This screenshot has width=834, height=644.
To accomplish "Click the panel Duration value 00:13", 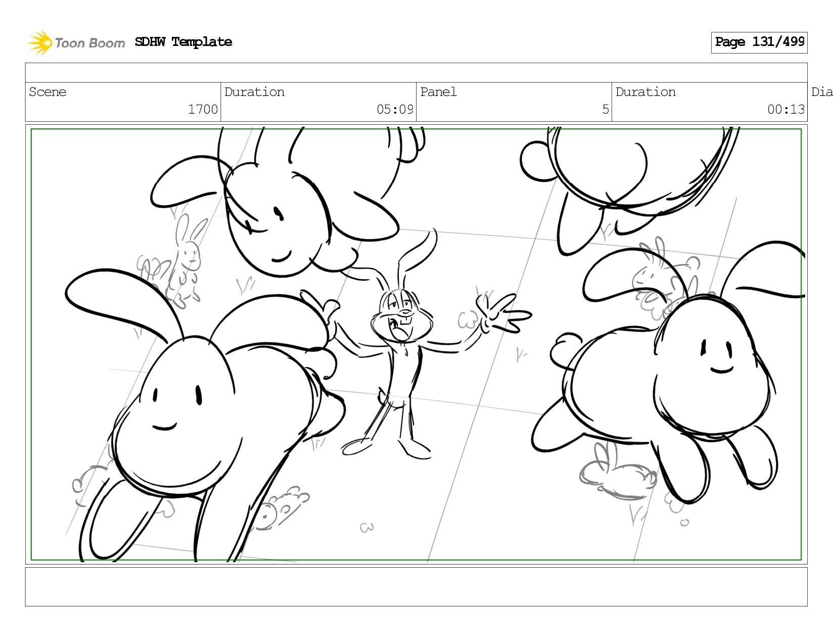I will click(786, 109).
